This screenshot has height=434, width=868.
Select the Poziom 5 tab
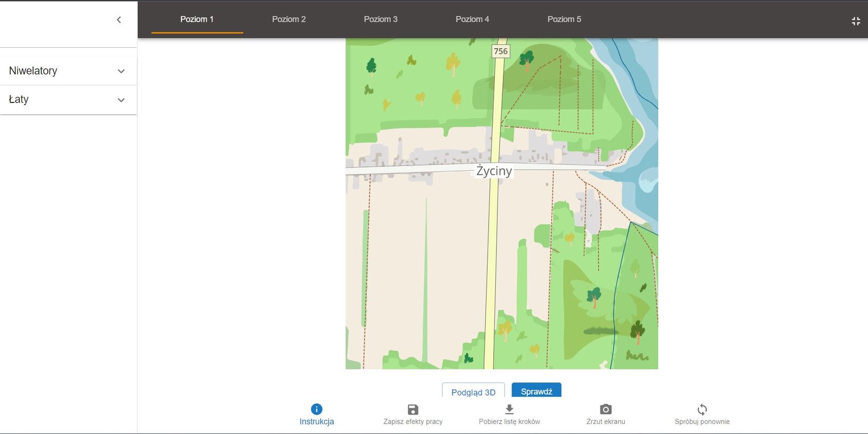pyautogui.click(x=564, y=20)
